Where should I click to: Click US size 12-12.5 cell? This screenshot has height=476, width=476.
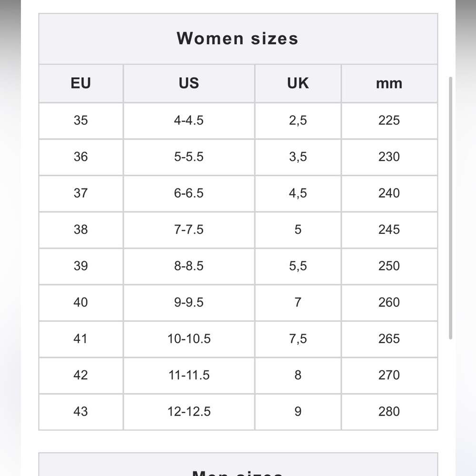click(x=189, y=412)
